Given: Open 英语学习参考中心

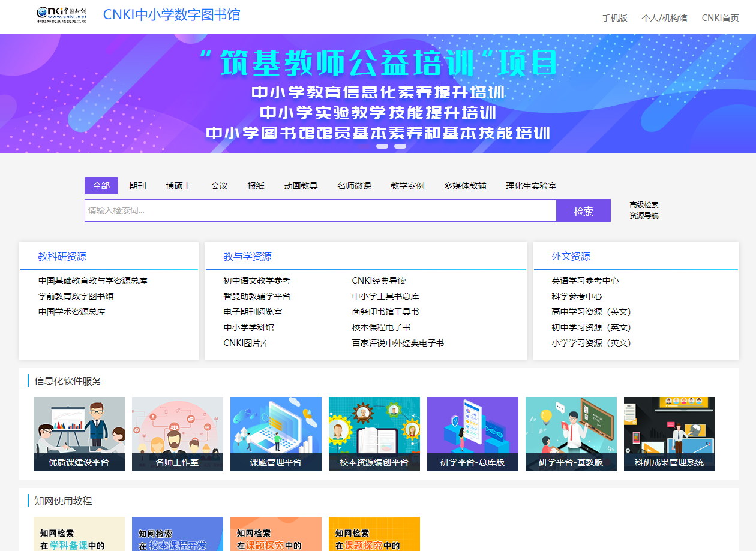Looking at the screenshot, I should [x=585, y=281].
